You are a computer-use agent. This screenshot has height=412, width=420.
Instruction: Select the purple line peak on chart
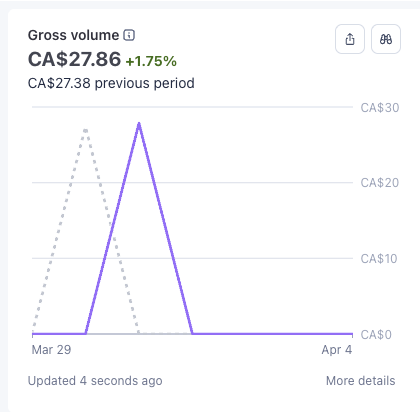(x=139, y=124)
